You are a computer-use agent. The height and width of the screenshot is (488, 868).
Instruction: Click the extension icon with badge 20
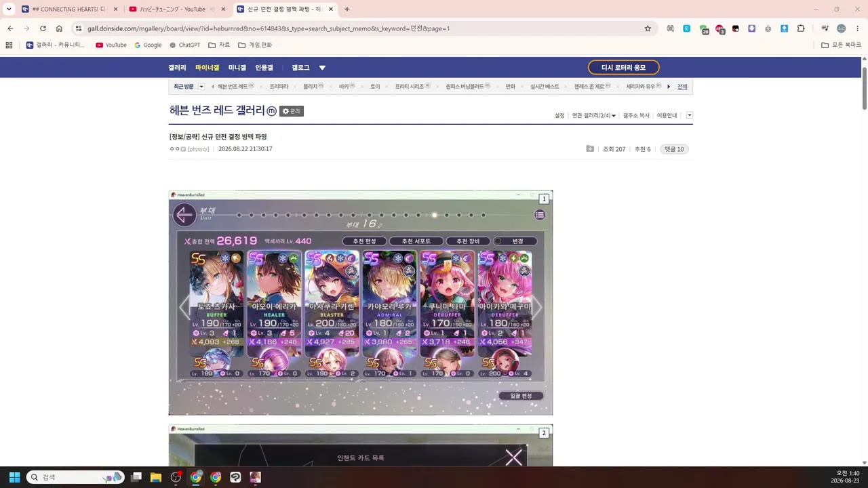click(703, 29)
